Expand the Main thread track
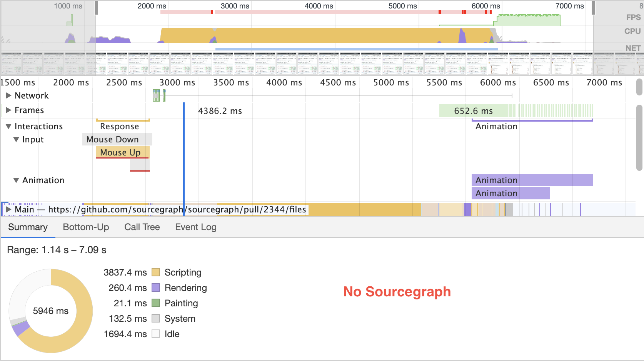The image size is (644, 361). pos(8,209)
